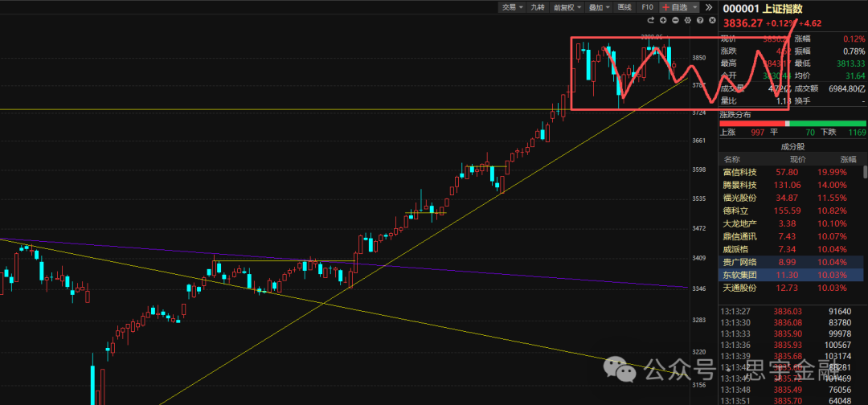
Task: Select 威派格 stock row
Action: tap(791, 249)
